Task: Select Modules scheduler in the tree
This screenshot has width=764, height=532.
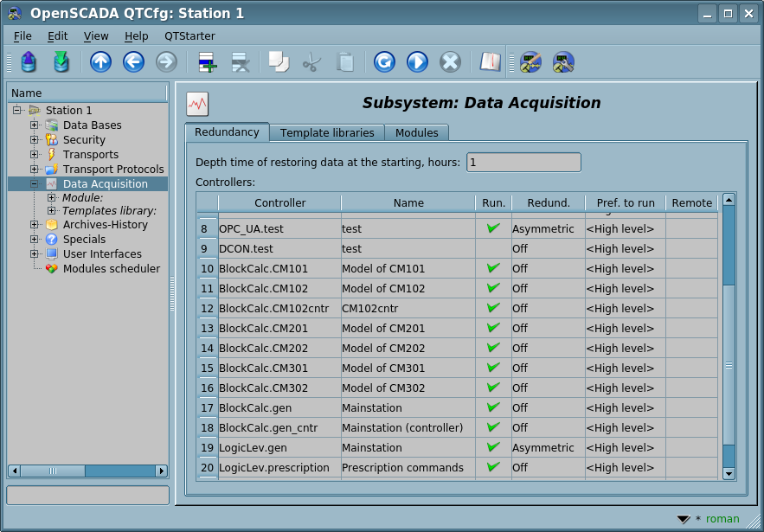Action: coord(111,269)
